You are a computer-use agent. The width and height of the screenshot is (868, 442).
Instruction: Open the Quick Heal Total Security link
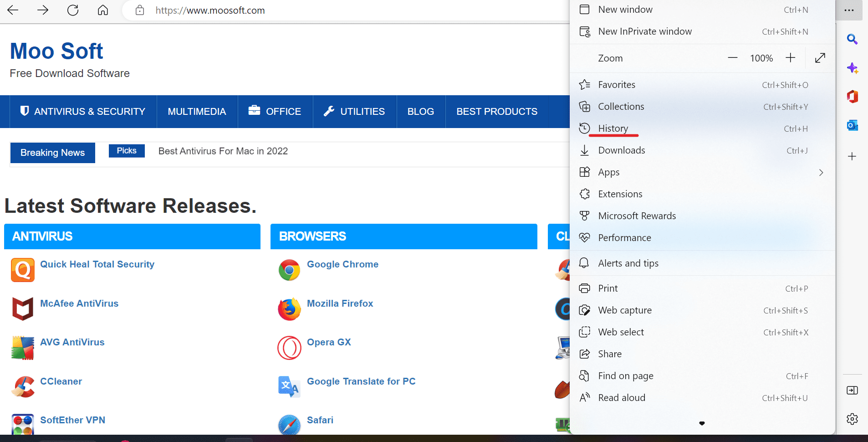(97, 264)
